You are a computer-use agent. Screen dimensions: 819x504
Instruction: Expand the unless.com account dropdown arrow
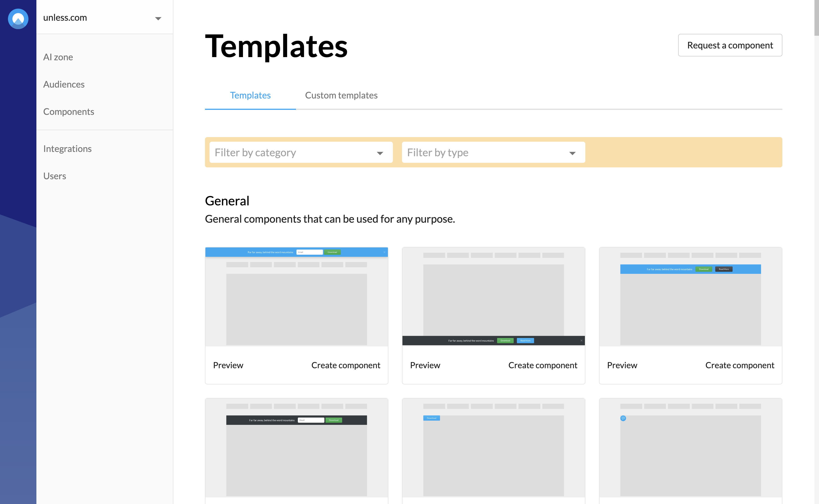[158, 18]
